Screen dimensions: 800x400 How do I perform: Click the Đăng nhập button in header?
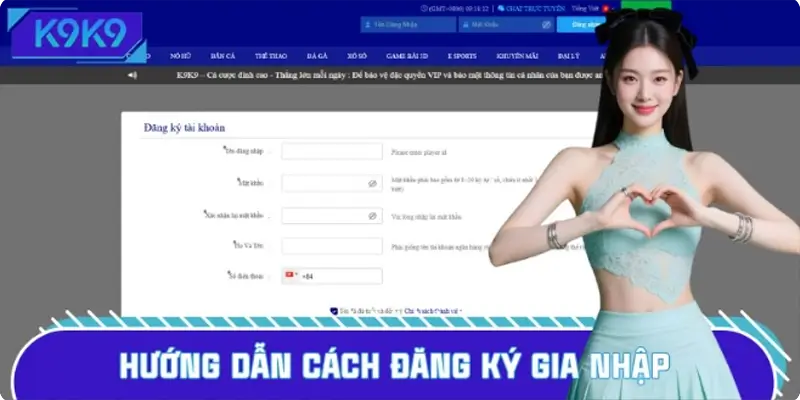[581, 24]
